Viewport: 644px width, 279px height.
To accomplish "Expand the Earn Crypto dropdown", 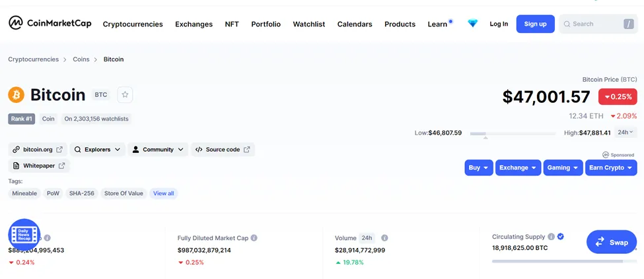I will click(x=611, y=168).
